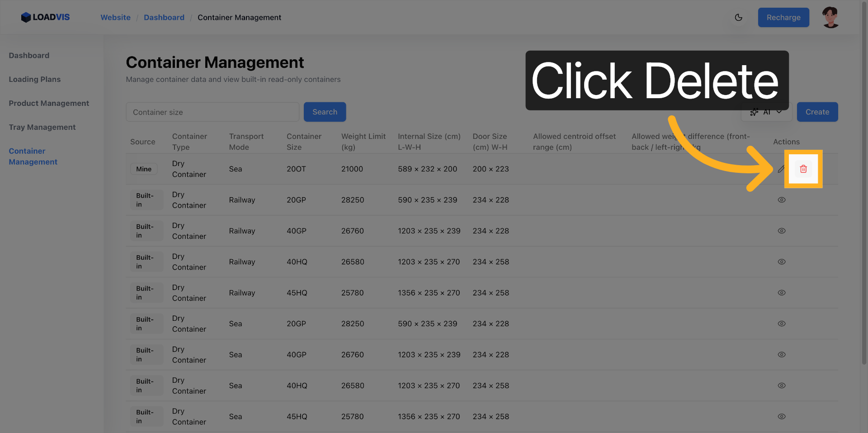Open Loading Plans in the sidebar
The image size is (868, 433).
35,80
